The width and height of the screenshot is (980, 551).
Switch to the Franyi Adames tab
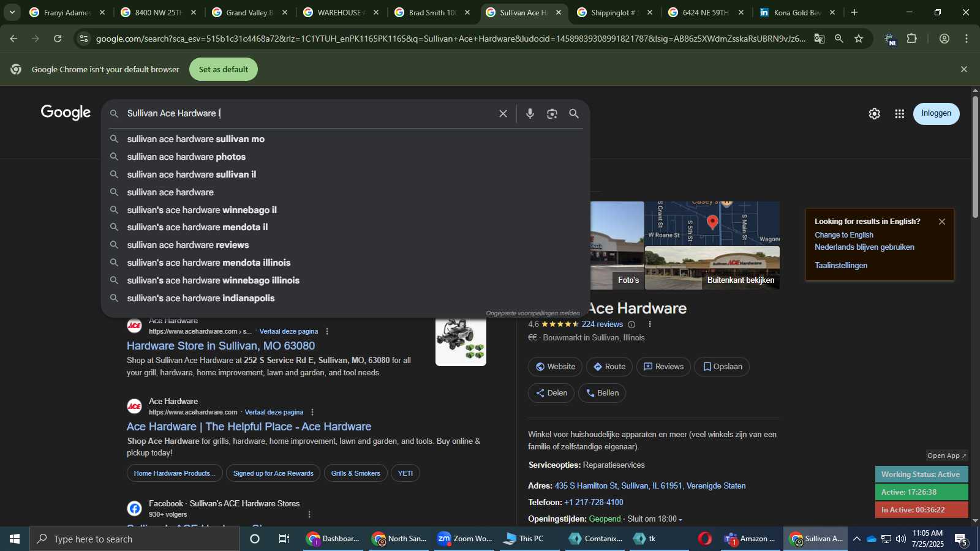click(67, 12)
